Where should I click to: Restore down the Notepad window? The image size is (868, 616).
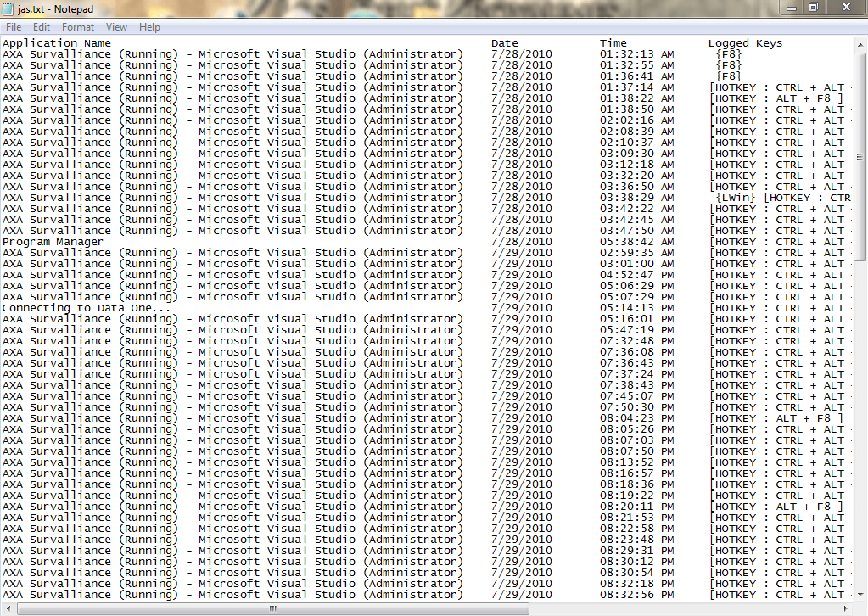click(814, 7)
